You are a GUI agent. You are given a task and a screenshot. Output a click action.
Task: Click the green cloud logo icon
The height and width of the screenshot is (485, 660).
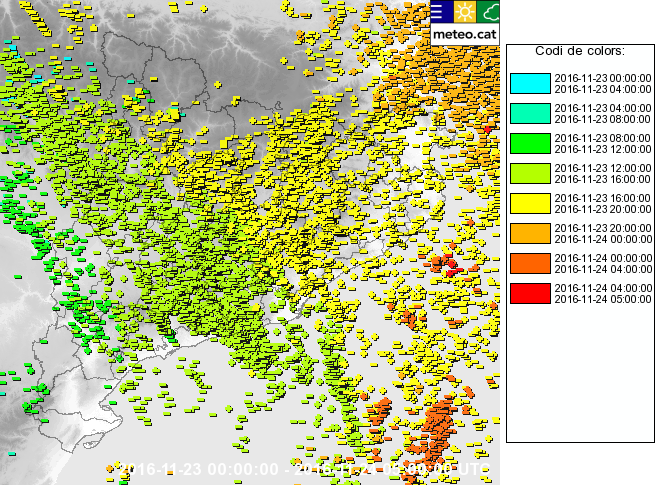coord(489,12)
